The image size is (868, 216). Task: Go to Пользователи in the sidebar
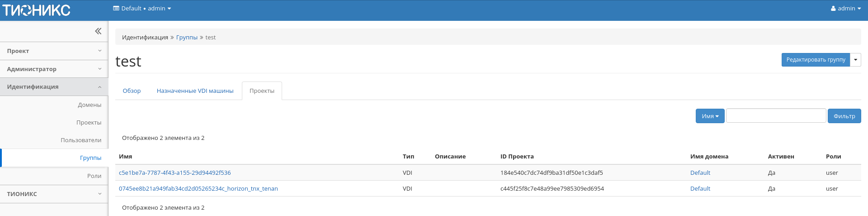[x=81, y=140]
